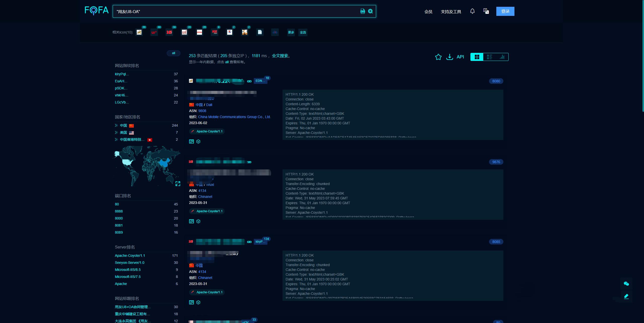This screenshot has height=323, width=644.
Task: Run the search with magnifier icon
Action: (x=370, y=11)
